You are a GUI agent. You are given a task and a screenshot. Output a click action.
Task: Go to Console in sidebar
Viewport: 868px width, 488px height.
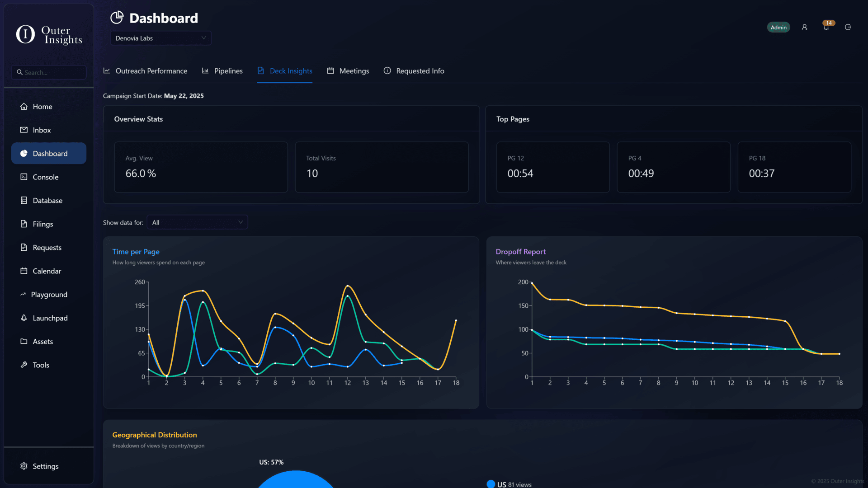click(45, 177)
